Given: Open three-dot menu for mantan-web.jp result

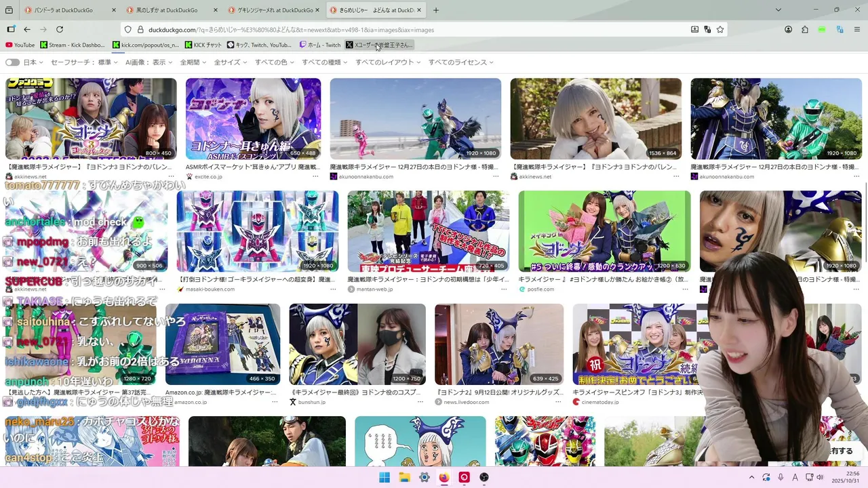Looking at the screenshot, I should click(504, 289).
